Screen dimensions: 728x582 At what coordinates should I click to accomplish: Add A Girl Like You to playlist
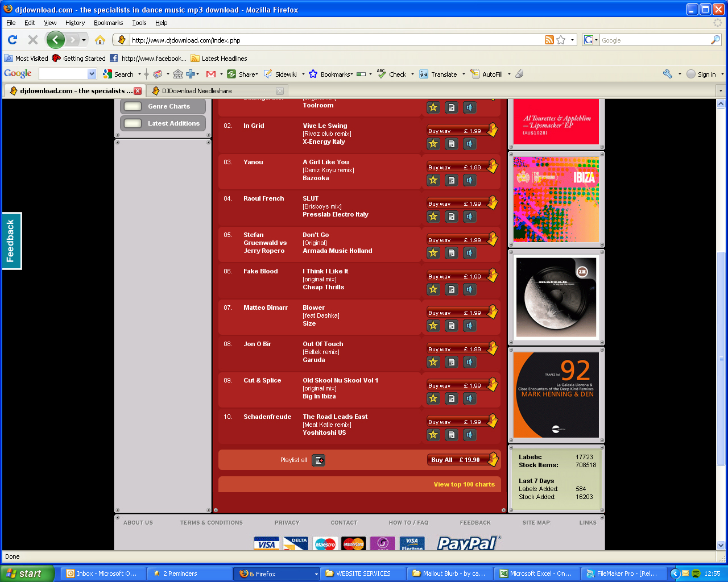coord(451,180)
